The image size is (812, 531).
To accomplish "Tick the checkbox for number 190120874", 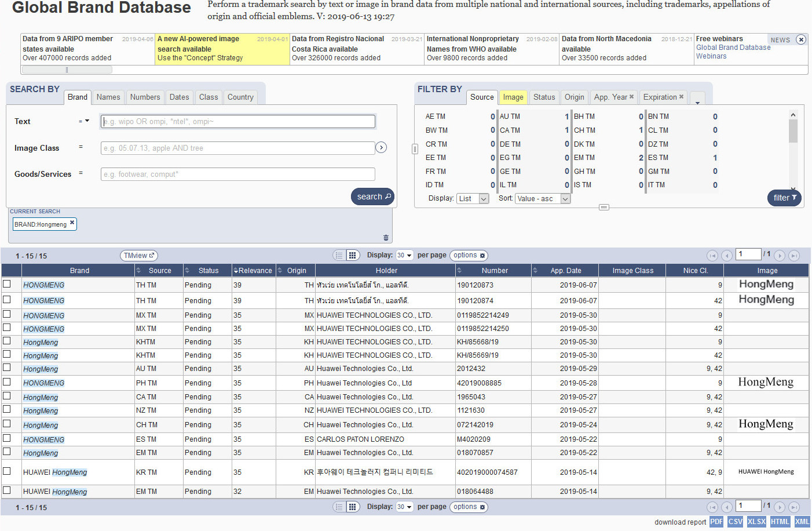I will tap(7, 300).
